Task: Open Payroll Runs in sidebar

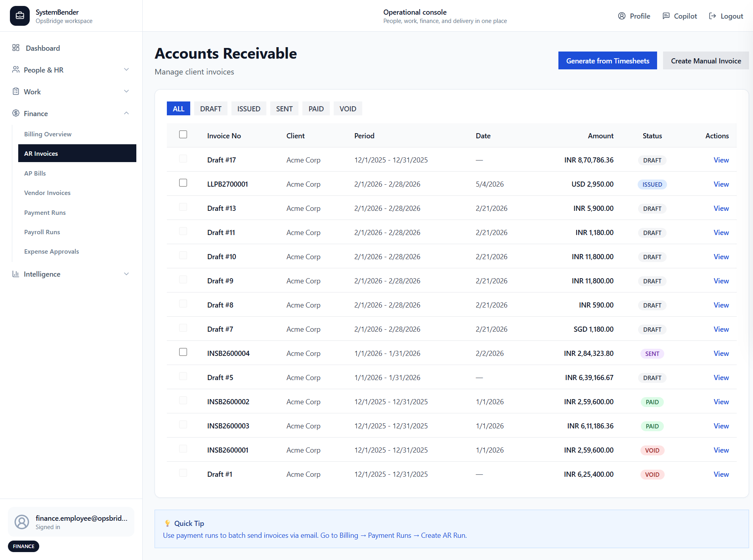Action: tap(77, 232)
